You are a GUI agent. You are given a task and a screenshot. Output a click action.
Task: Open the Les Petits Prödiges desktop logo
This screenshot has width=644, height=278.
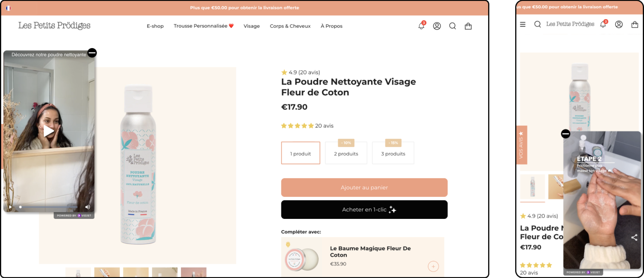54,25
